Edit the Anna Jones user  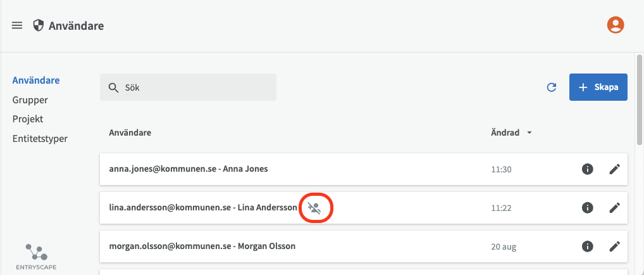coord(614,169)
